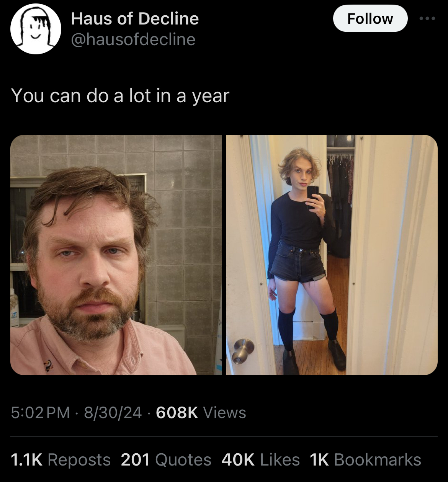Open the 40K Likes list

[261, 460]
